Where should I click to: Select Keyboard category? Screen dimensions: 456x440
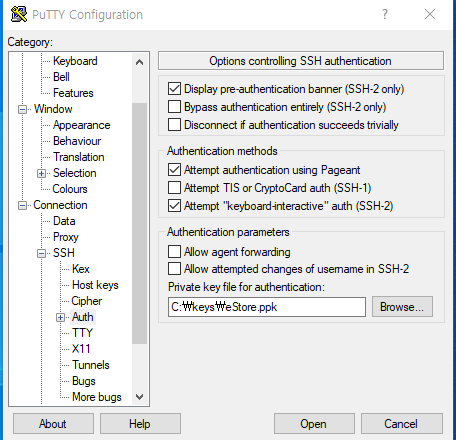(x=75, y=61)
